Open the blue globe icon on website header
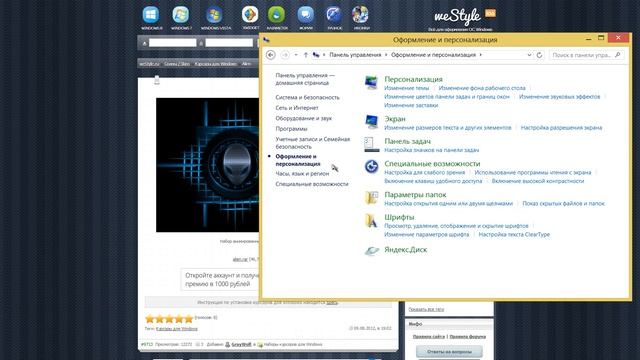Image resolution: width=640 pixels, height=360 pixels. coord(334,15)
